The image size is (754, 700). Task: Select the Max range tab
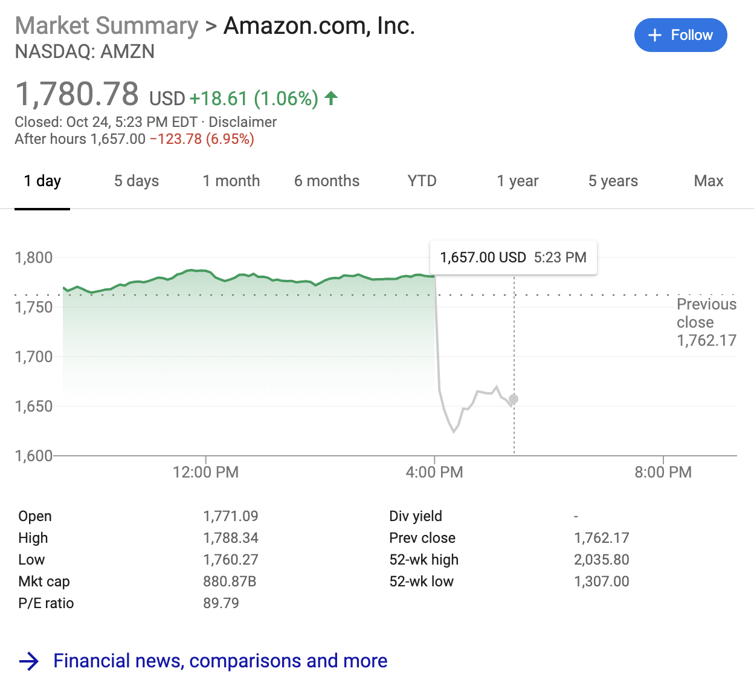709,181
